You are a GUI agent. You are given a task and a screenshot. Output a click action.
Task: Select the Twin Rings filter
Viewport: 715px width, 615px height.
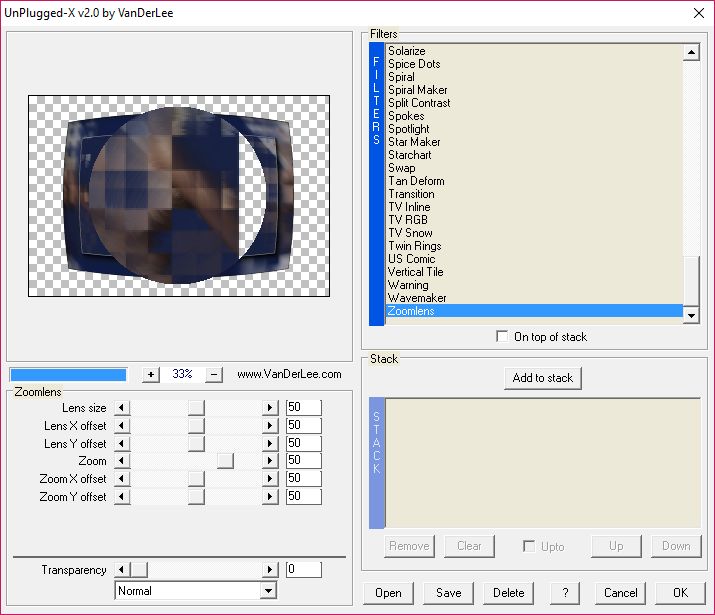click(x=414, y=246)
